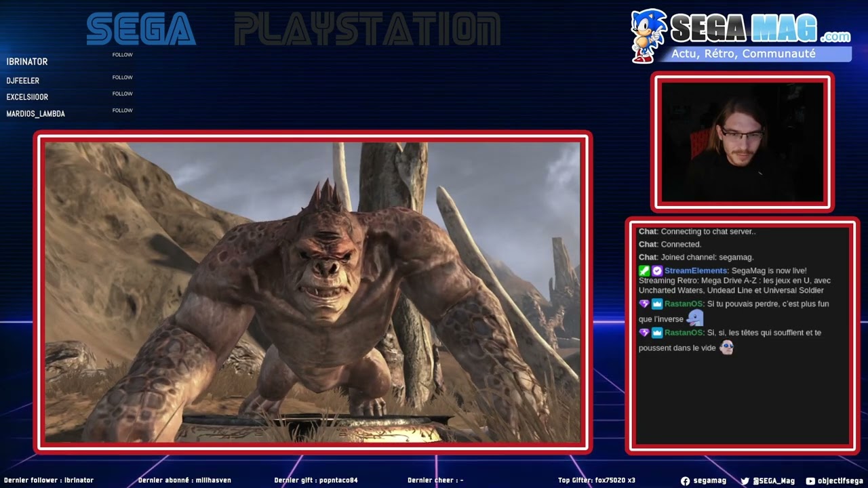
Task: Click the Twitter bird icon beside @SEGA_Mag
Action: click(x=745, y=481)
